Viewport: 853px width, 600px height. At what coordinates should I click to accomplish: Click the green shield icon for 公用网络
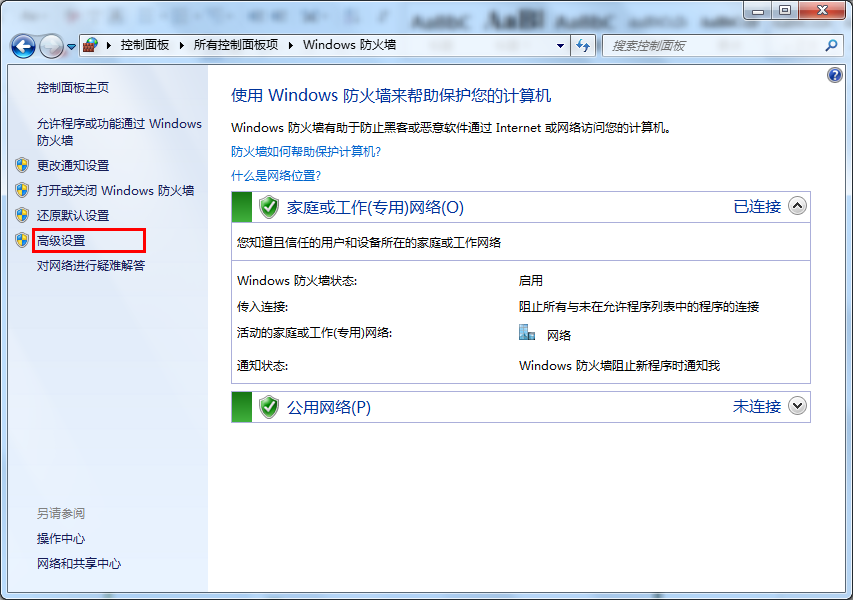pyautogui.click(x=268, y=407)
